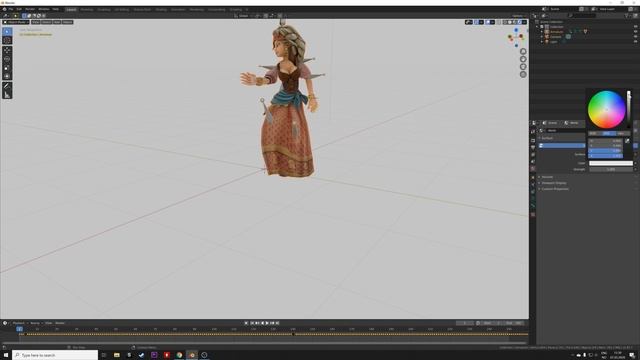640x360 pixels.
Task: Open the viewport shading options dropdown arrow
Action: pos(525,22)
